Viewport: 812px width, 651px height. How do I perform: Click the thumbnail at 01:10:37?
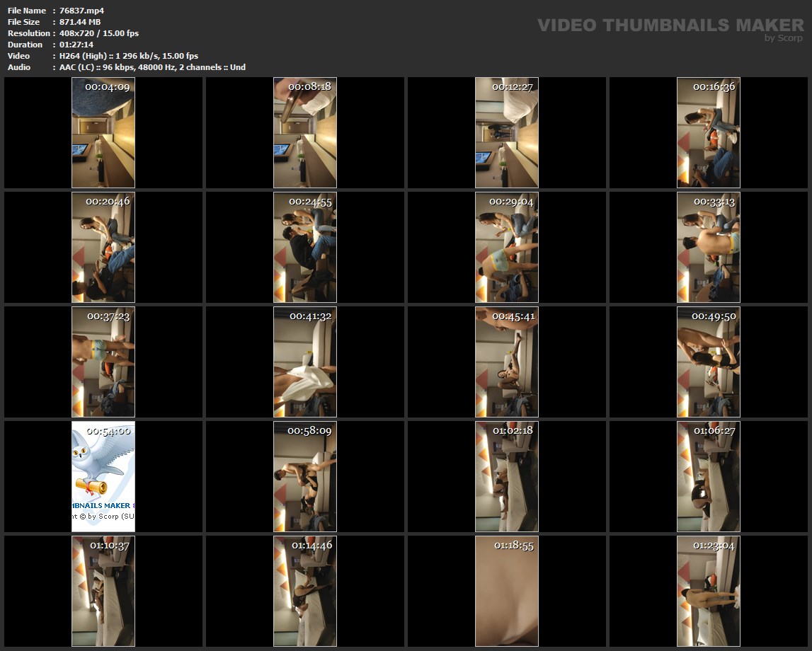[103, 591]
